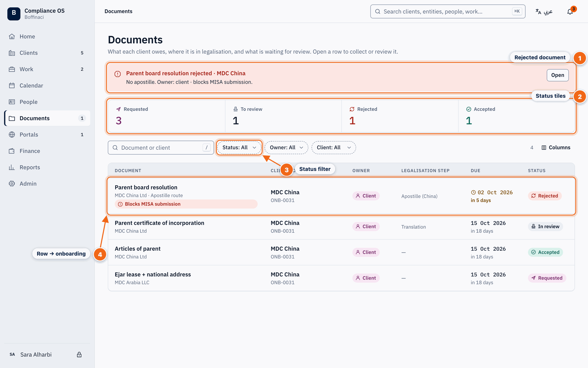Click the Calendar sidebar icon
This screenshot has height=368, width=588.
(12, 85)
